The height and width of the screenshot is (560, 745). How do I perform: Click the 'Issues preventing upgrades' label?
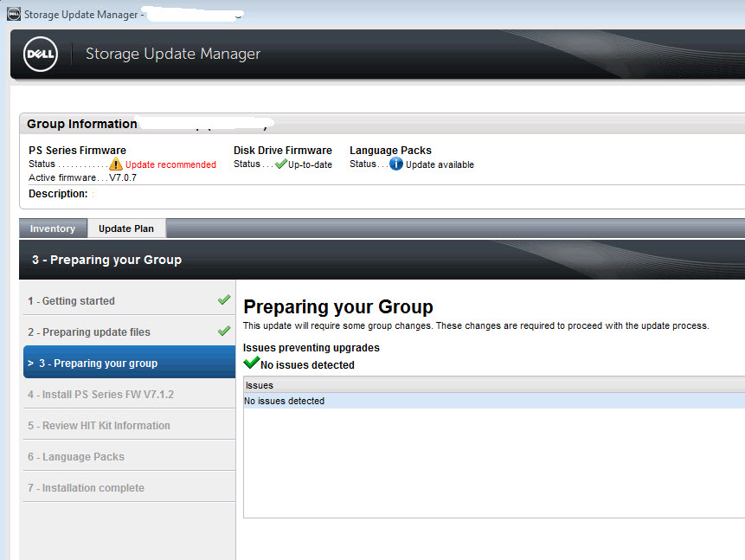pyautogui.click(x=311, y=347)
